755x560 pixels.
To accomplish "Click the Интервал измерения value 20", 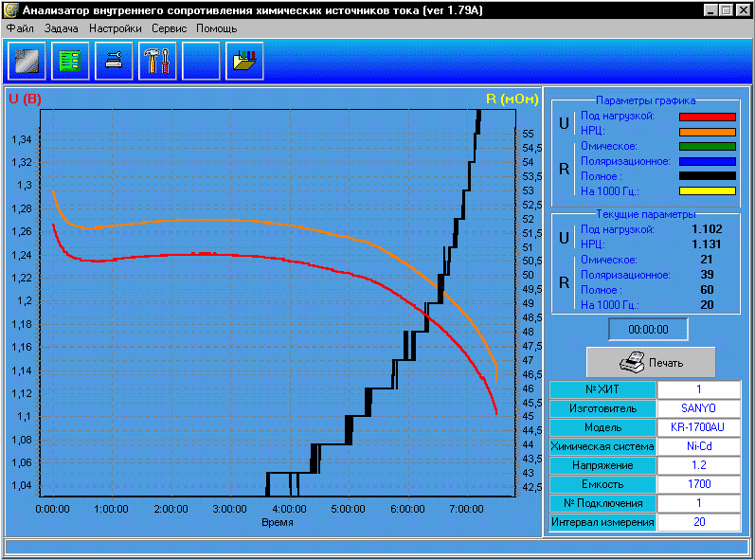I will [x=699, y=522].
